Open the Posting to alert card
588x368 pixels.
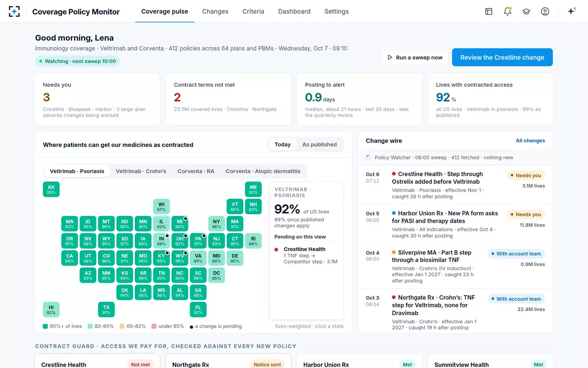(359, 99)
